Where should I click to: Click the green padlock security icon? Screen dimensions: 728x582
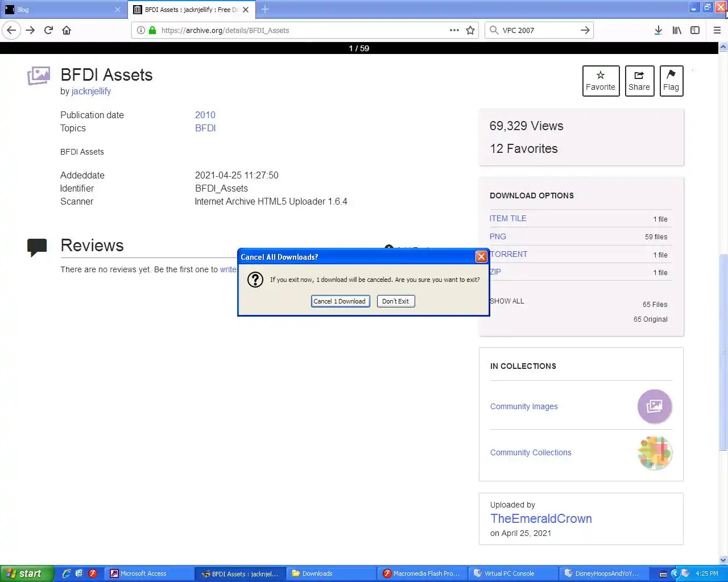(x=152, y=30)
